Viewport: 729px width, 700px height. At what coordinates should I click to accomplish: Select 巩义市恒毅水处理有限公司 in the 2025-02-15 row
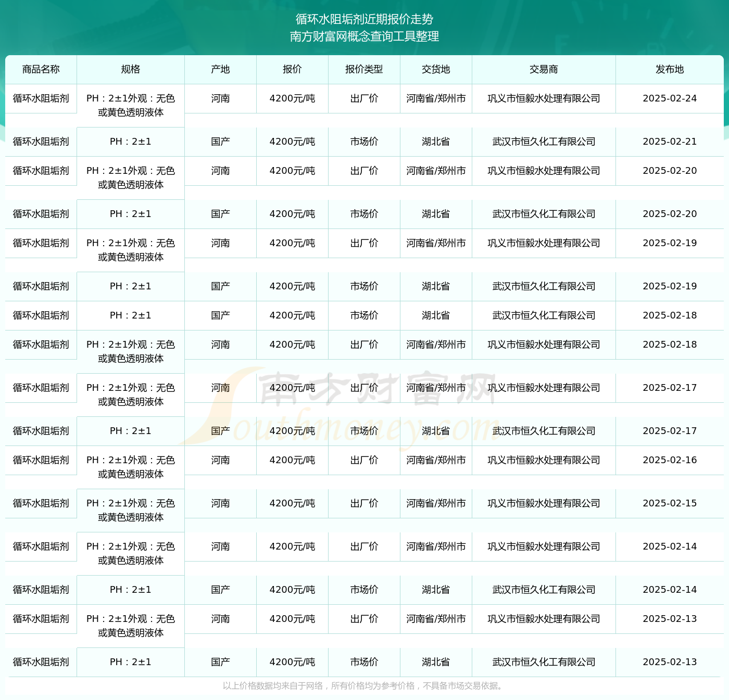tap(544, 503)
